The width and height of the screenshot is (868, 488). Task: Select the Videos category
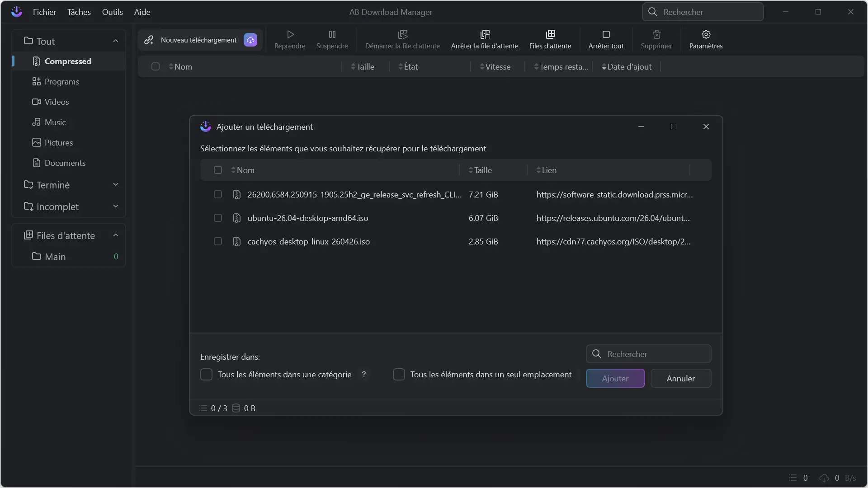pos(69,102)
